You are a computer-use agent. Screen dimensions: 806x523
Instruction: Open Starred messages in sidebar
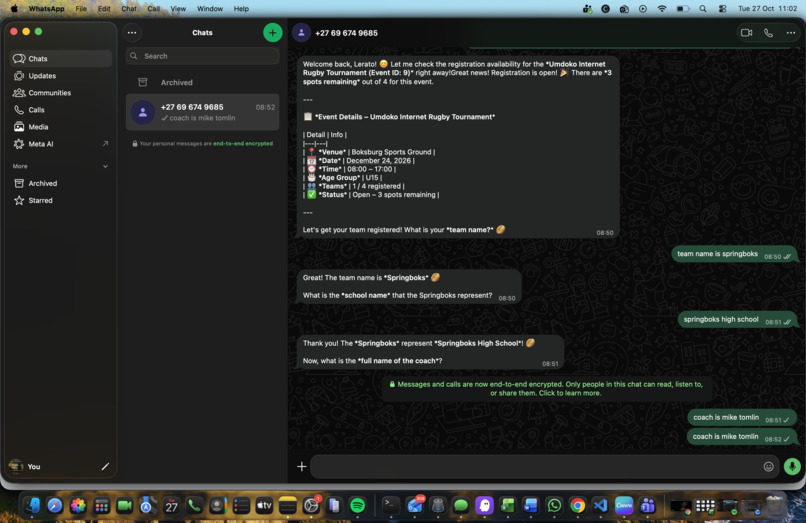(61, 200)
